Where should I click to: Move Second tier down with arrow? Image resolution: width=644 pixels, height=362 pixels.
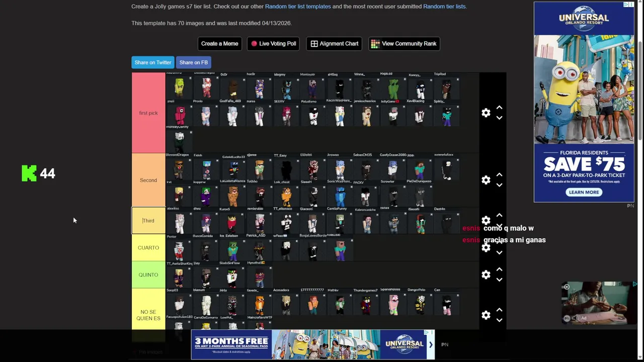(499, 185)
